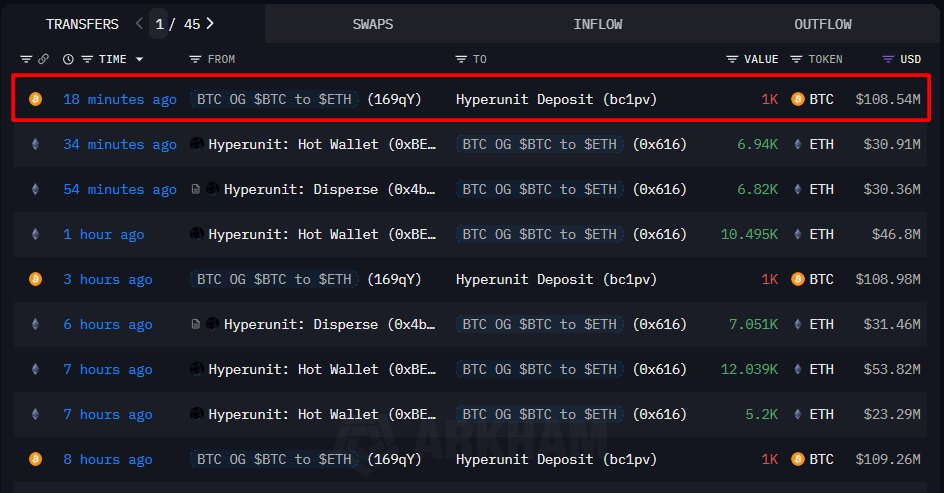Open the TOKEN column filter

[x=796, y=59]
